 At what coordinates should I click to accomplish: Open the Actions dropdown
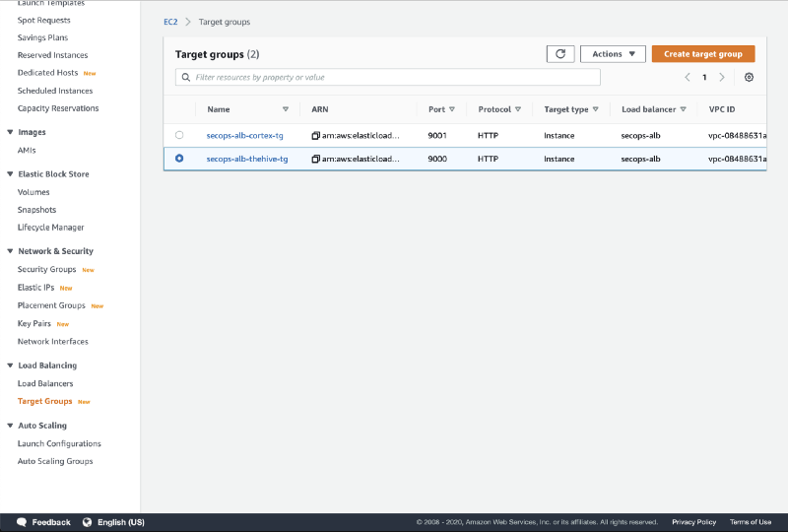tap(613, 54)
